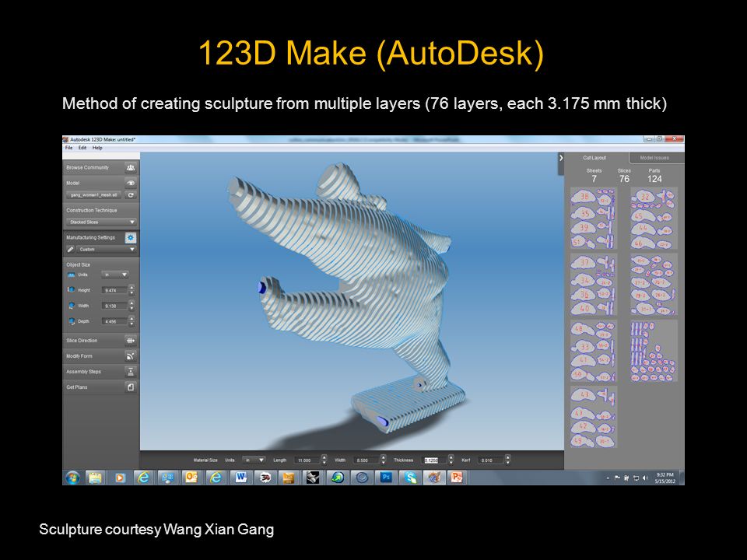Click the gang_woman1_mesh model file name

[94, 195]
